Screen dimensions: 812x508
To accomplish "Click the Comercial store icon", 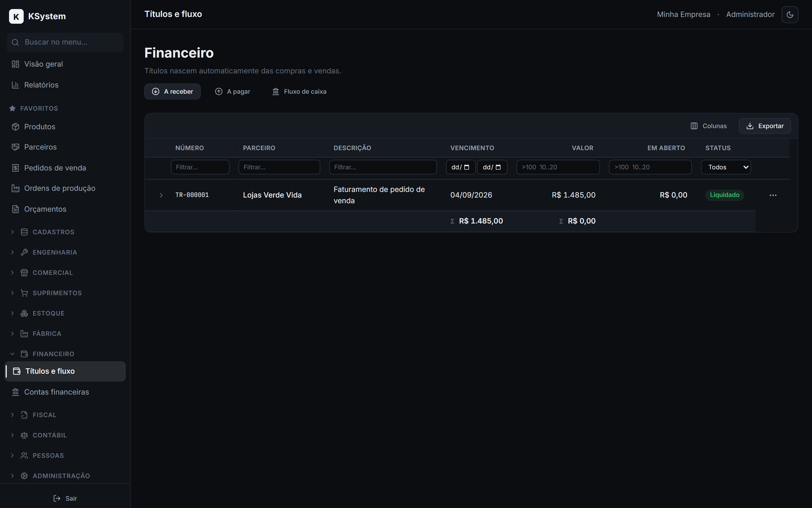I will coord(24,273).
